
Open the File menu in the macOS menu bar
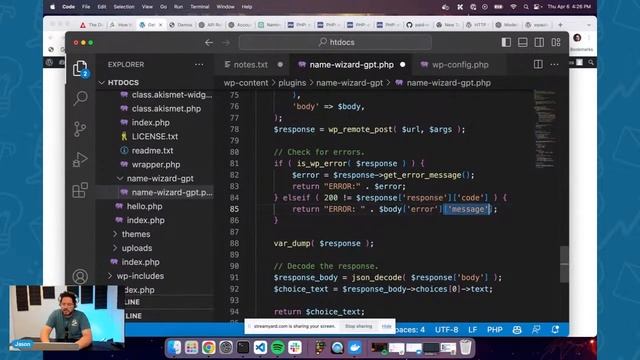pyautogui.click(x=86, y=7)
